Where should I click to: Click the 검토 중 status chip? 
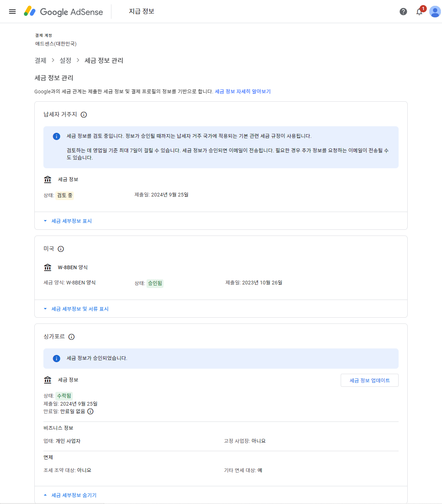point(64,195)
